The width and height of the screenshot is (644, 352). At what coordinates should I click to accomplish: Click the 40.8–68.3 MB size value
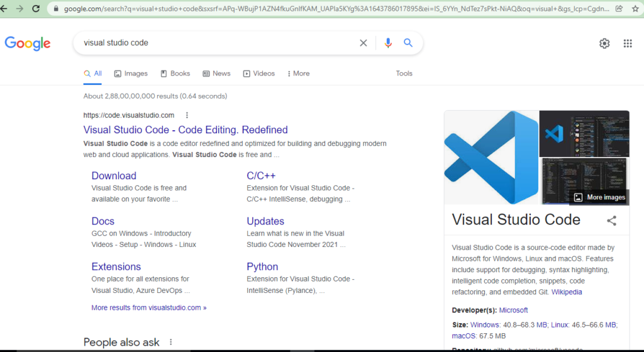point(525,325)
